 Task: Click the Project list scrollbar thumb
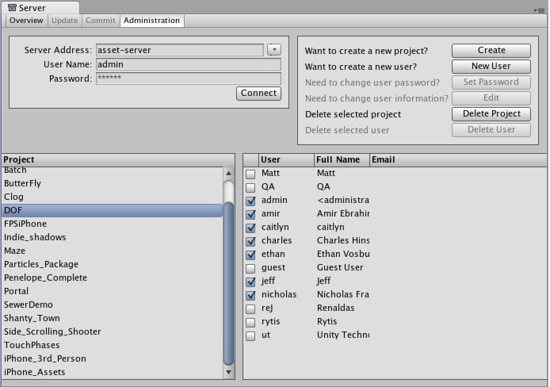click(229, 282)
